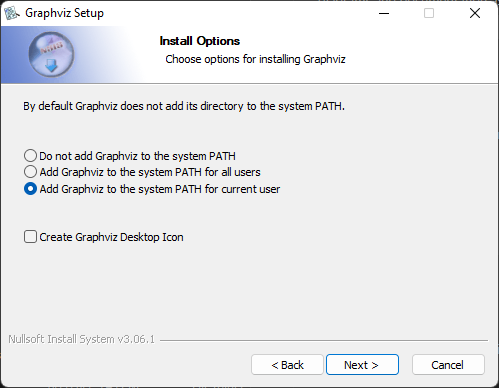Close the Graphviz Setup window
The image size is (499, 388).
pyautogui.click(x=475, y=13)
